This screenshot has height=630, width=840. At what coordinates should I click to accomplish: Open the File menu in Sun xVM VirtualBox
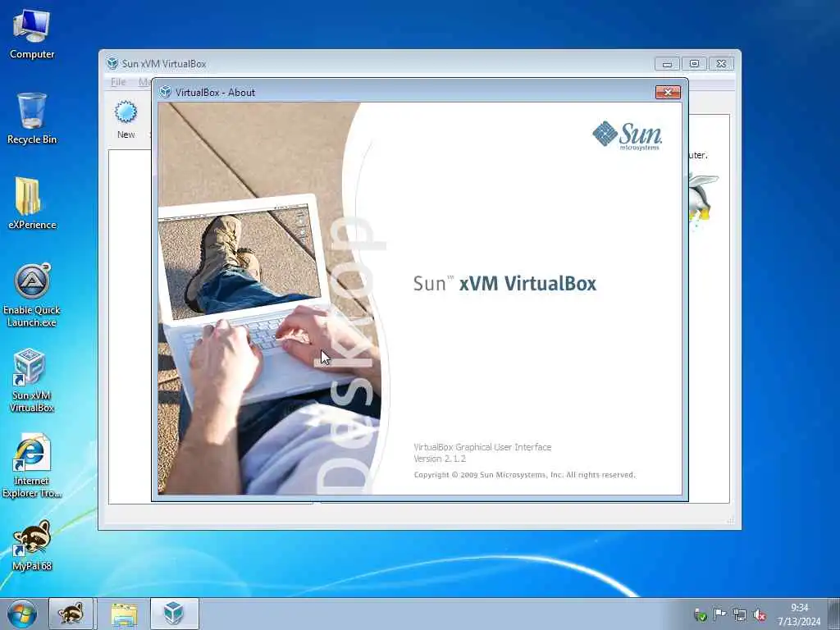click(x=118, y=82)
